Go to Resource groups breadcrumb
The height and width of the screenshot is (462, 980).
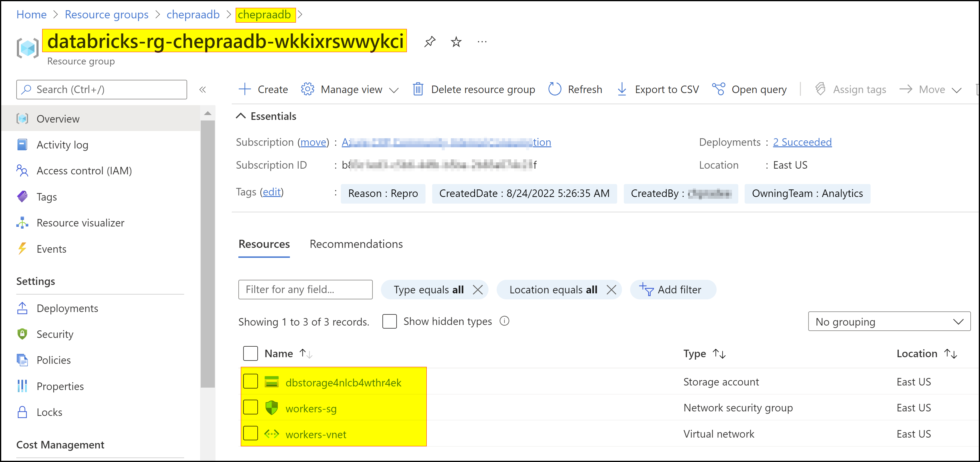coord(106,14)
